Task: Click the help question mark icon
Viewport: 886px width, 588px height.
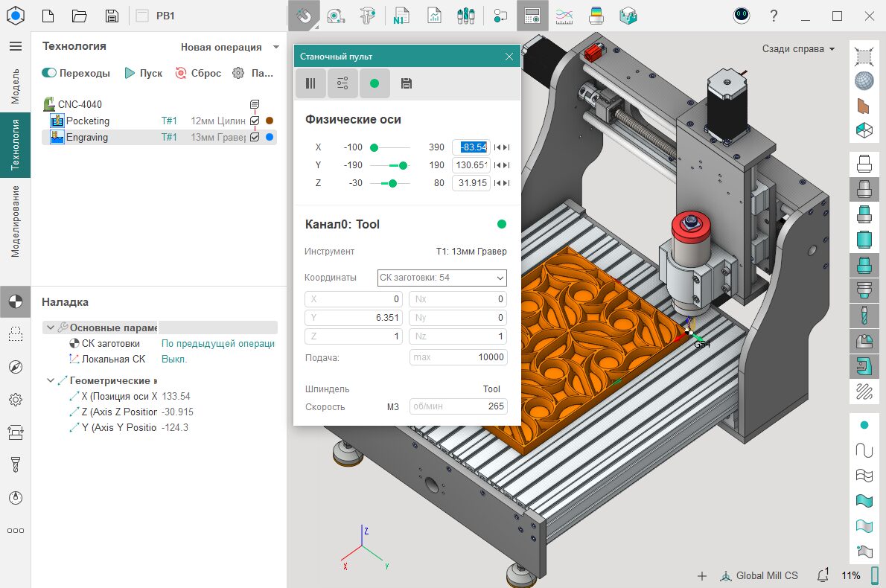Action: [x=774, y=16]
